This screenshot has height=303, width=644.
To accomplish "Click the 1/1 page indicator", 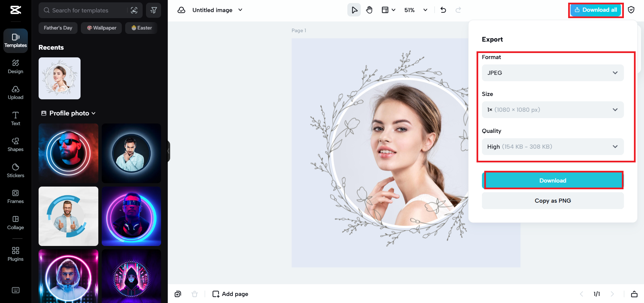I will click(x=597, y=294).
